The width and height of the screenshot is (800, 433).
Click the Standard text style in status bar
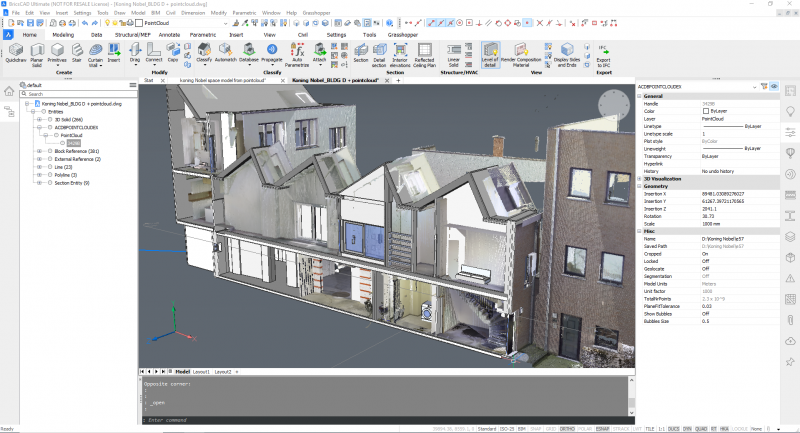(487, 429)
